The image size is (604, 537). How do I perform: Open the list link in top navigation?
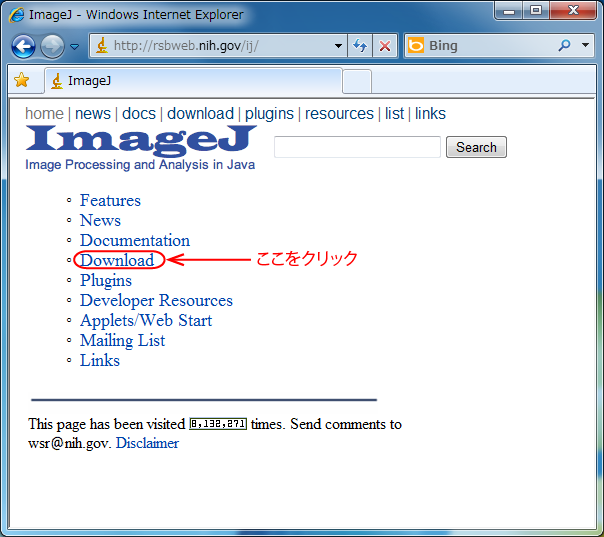pyautogui.click(x=394, y=114)
